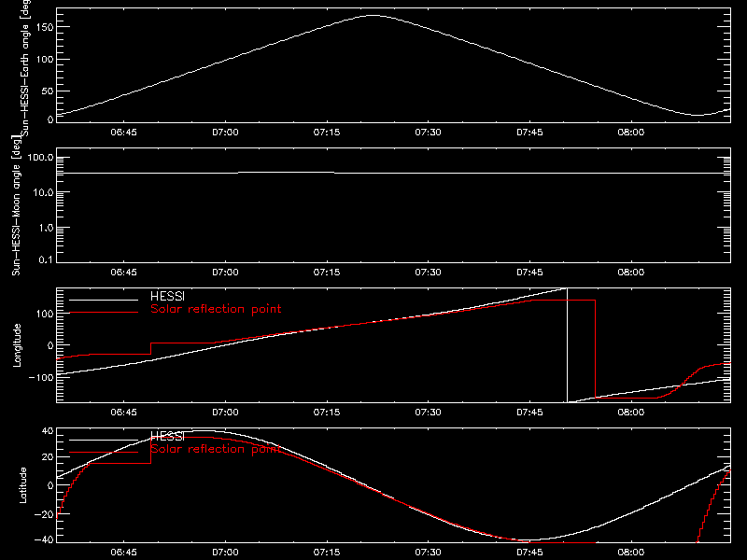The height and width of the screenshot is (560, 747).
Task: Click the 07:00 label under the Longitude plot
Action: [x=225, y=413]
